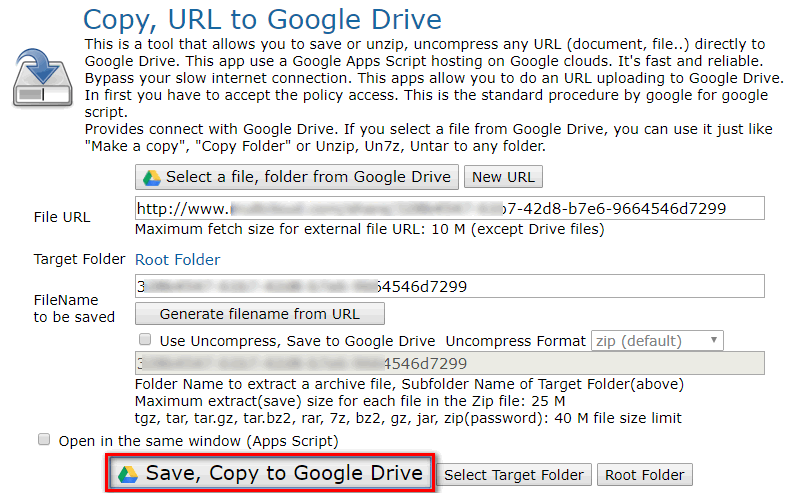This screenshot has height=493, width=799.
Task: Click the 'Copy, URL to Google Drive' heading
Action: click(262, 19)
